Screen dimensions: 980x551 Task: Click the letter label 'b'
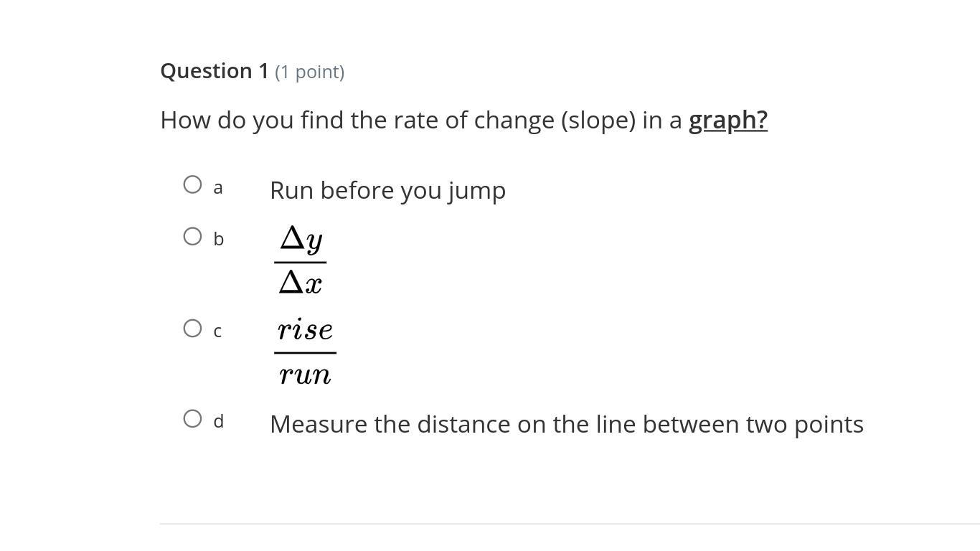(219, 239)
